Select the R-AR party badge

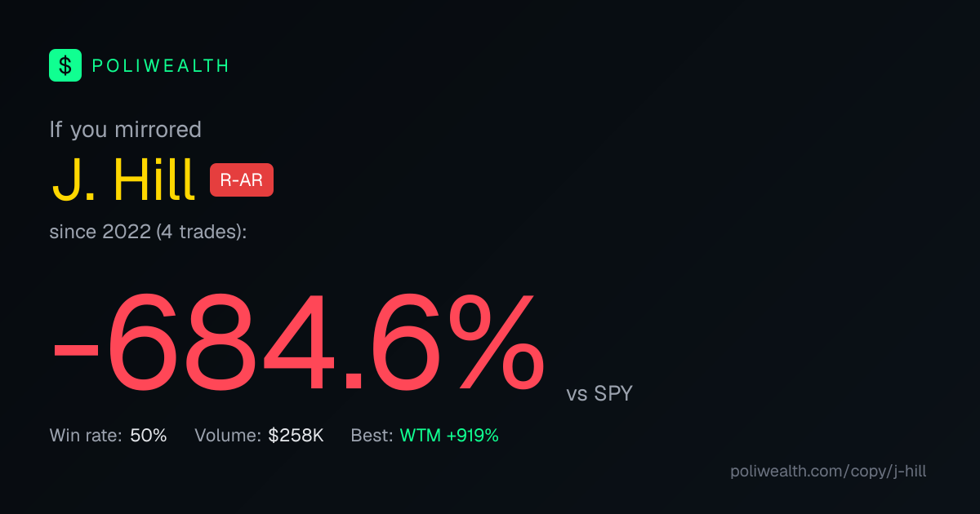(242, 180)
